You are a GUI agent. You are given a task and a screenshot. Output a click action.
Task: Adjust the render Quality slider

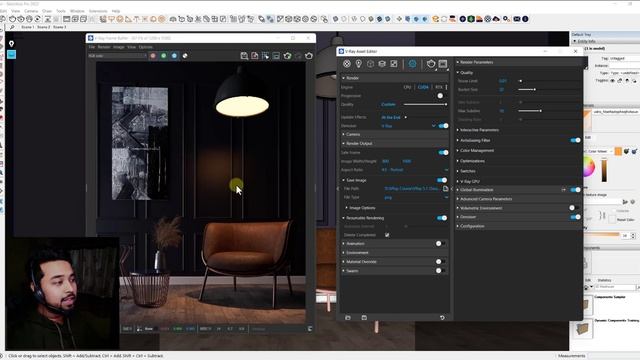tap(425, 104)
